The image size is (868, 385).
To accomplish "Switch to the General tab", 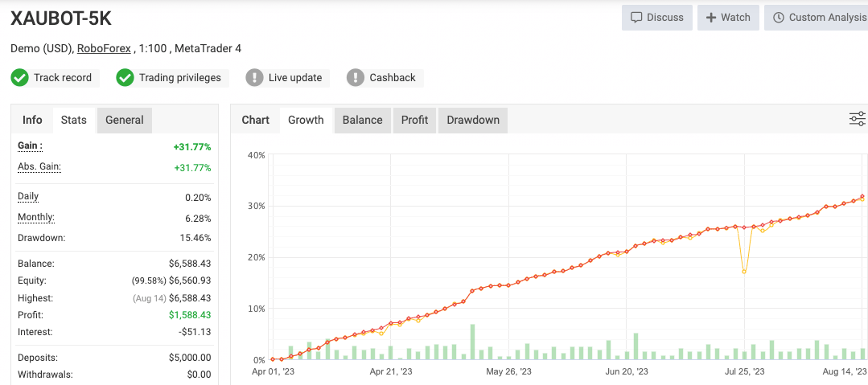I will (125, 120).
